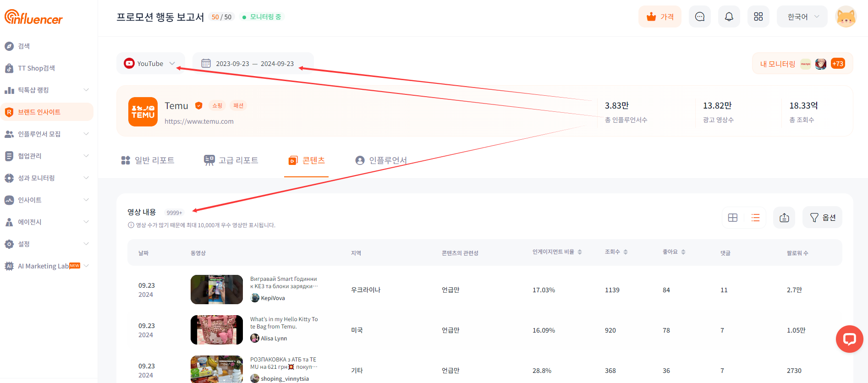Switch to list view
This screenshot has height=383, width=868.
[755, 218]
